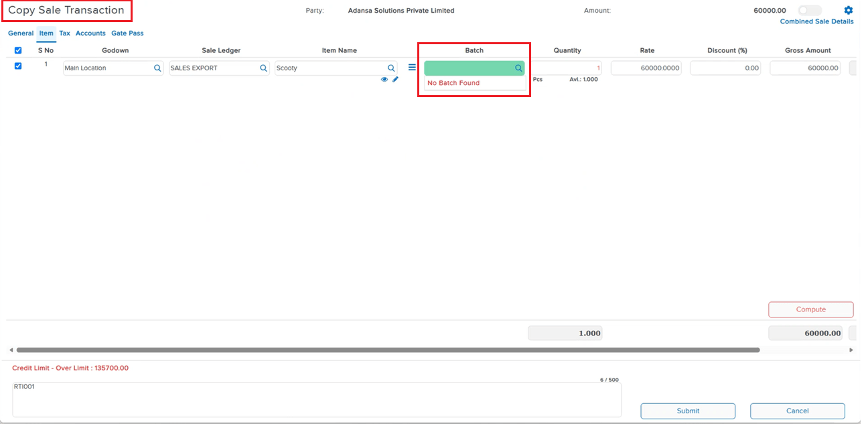
Task: Click the 'Pcs' unit label
Action: point(538,79)
